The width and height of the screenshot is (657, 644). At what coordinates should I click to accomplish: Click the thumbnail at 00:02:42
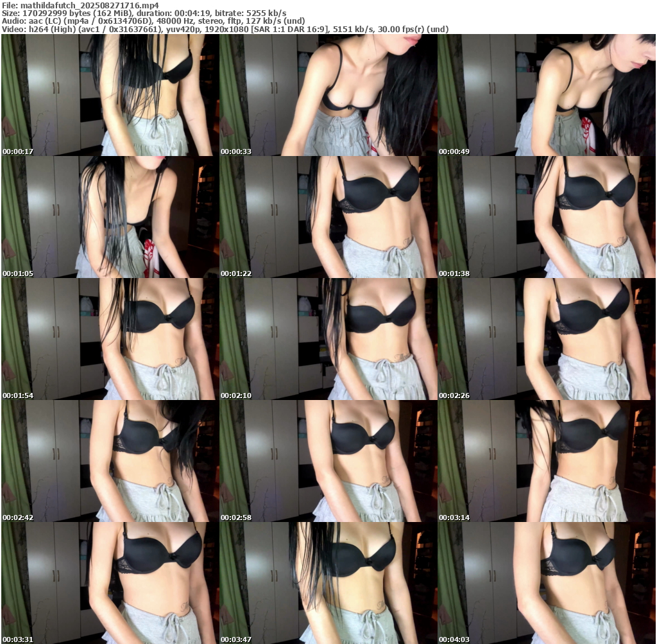[110, 461]
